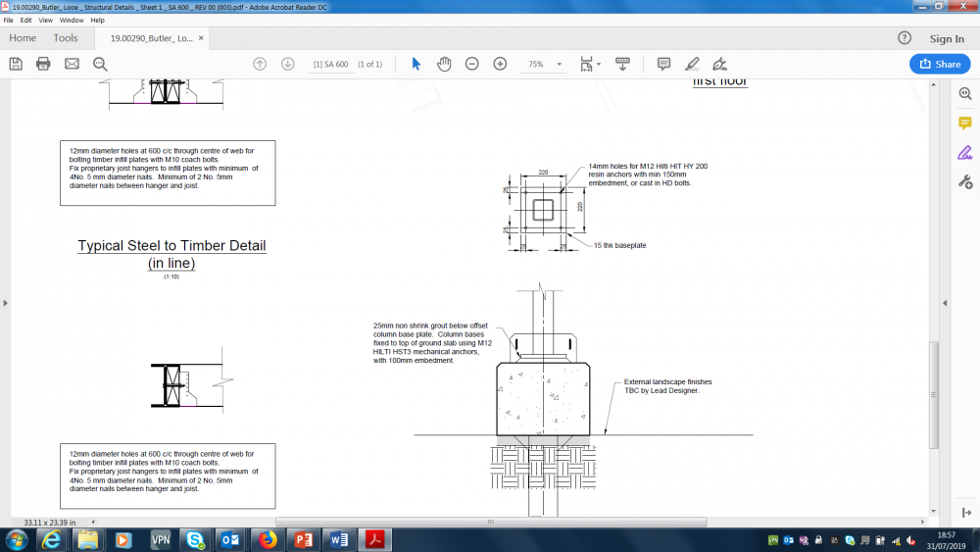Expand the left navigation pane arrow

[x=6, y=303]
